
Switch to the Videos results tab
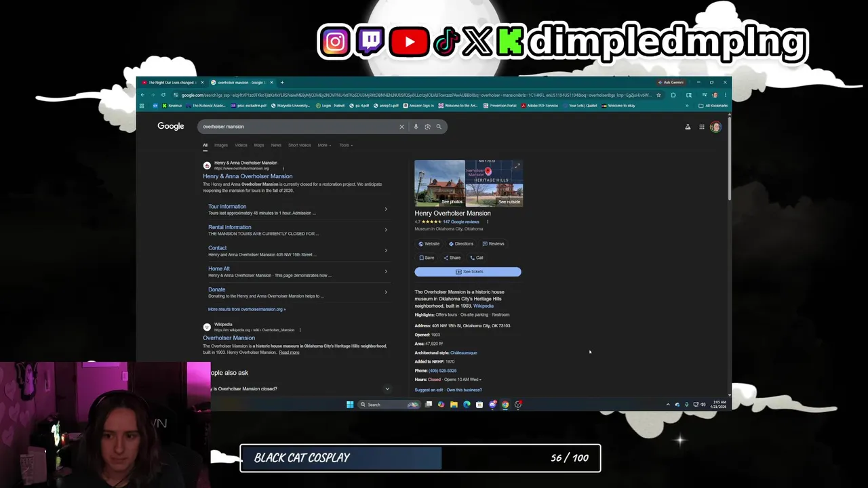pos(241,145)
